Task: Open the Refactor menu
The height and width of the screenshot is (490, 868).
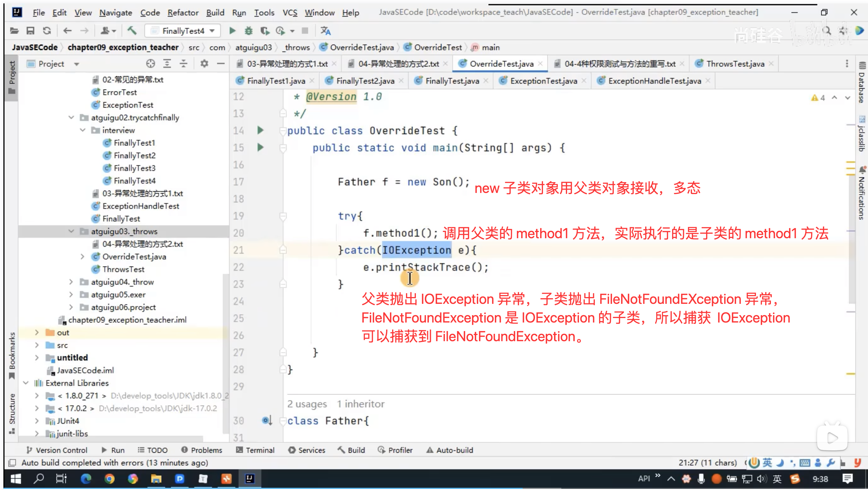Action: (x=183, y=12)
